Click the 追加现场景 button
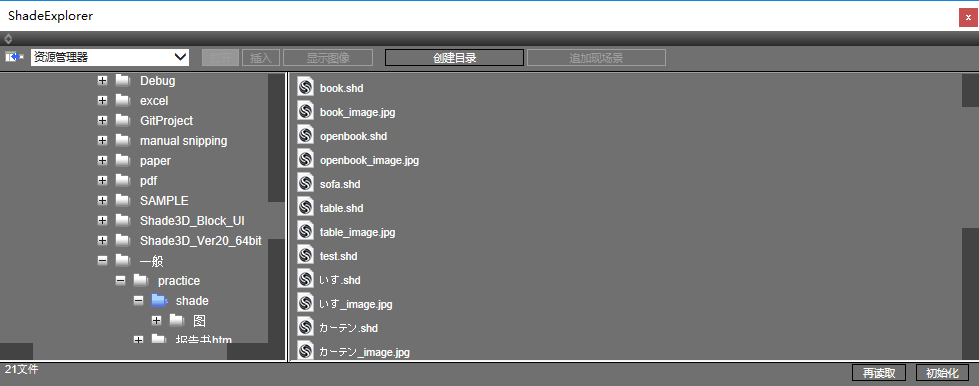Viewport: 979px width, 386px height. click(596, 57)
